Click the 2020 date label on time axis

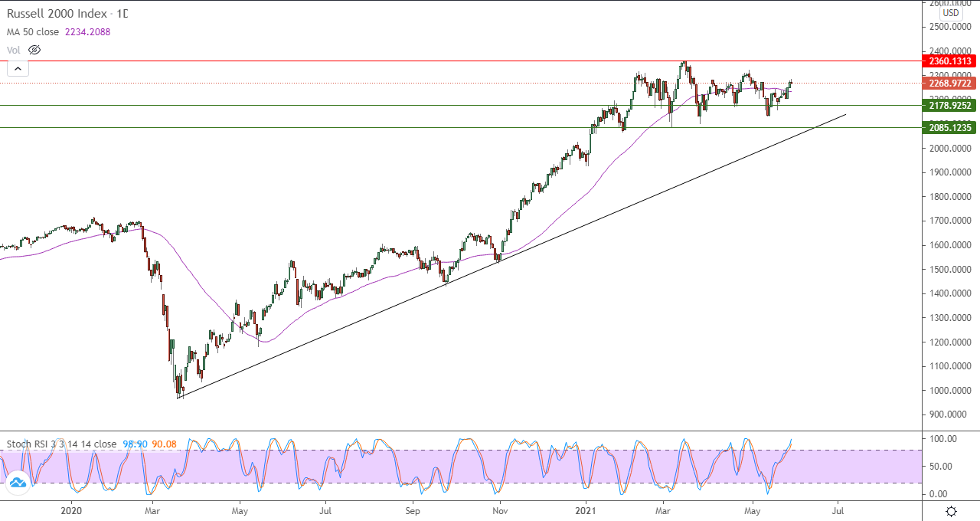(x=71, y=510)
